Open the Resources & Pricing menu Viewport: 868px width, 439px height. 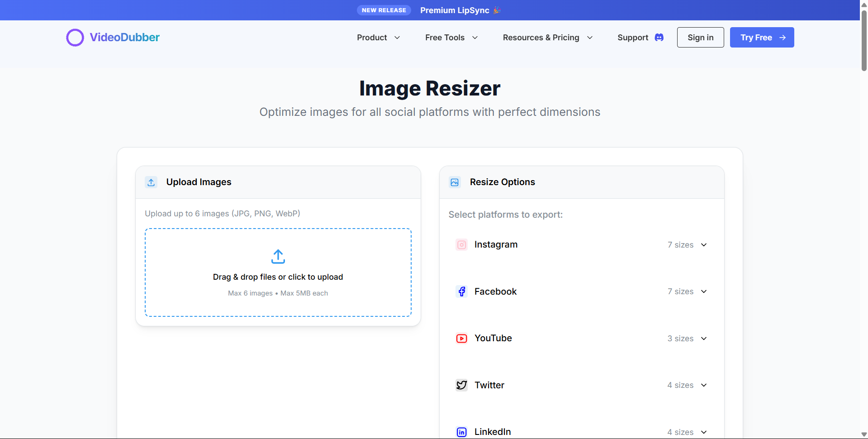pyautogui.click(x=548, y=38)
